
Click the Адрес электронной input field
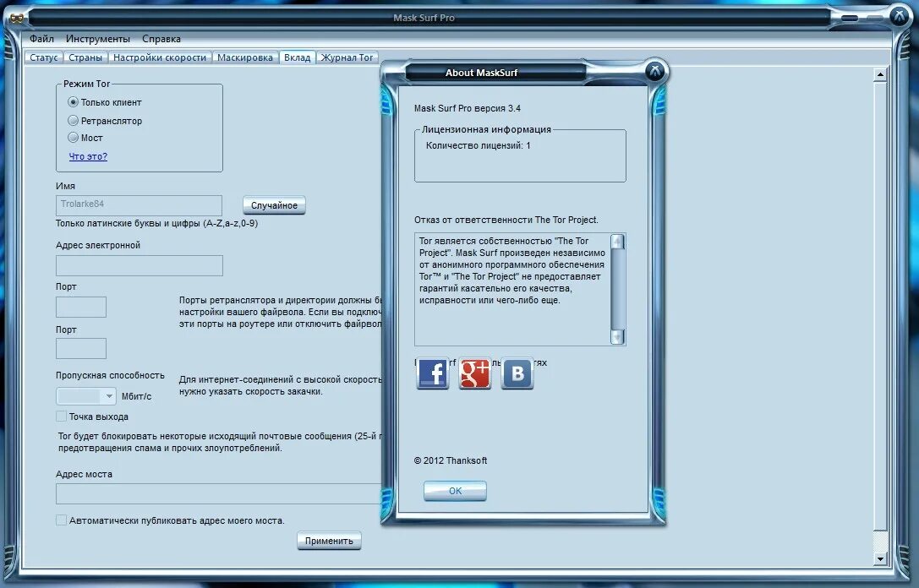click(139, 265)
